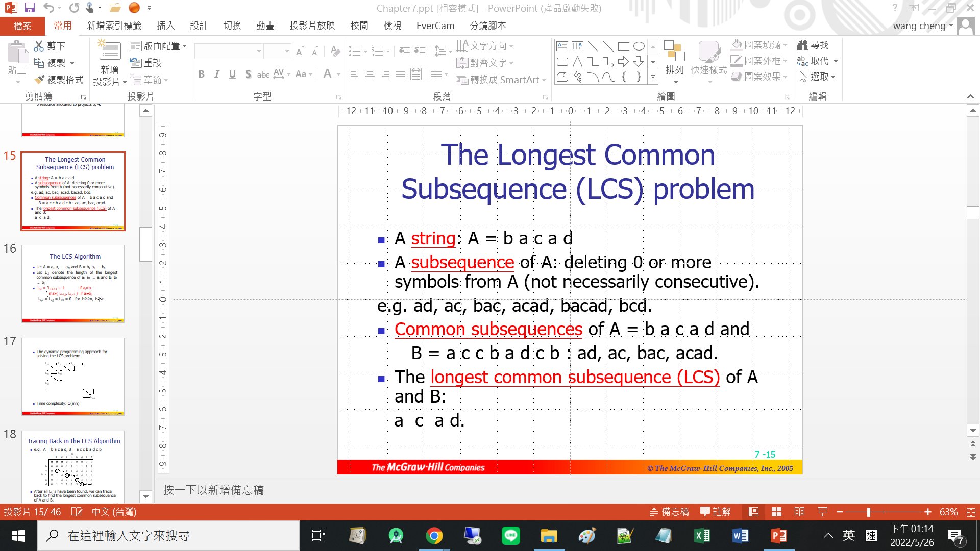The width and height of the screenshot is (980, 551).
Task: Open the Layout (版面配置) dropdown
Action: tap(158, 46)
